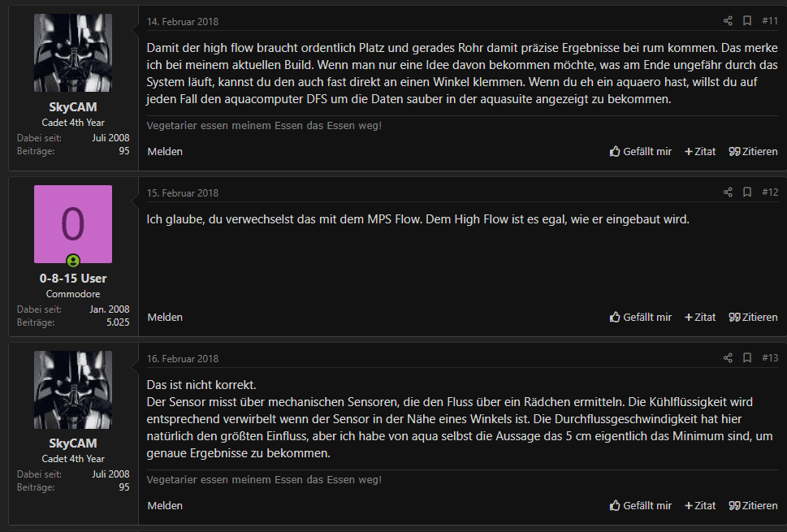The image size is (787, 532).
Task: Toggle +Zitat on post #12
Action: click(700, 318)
